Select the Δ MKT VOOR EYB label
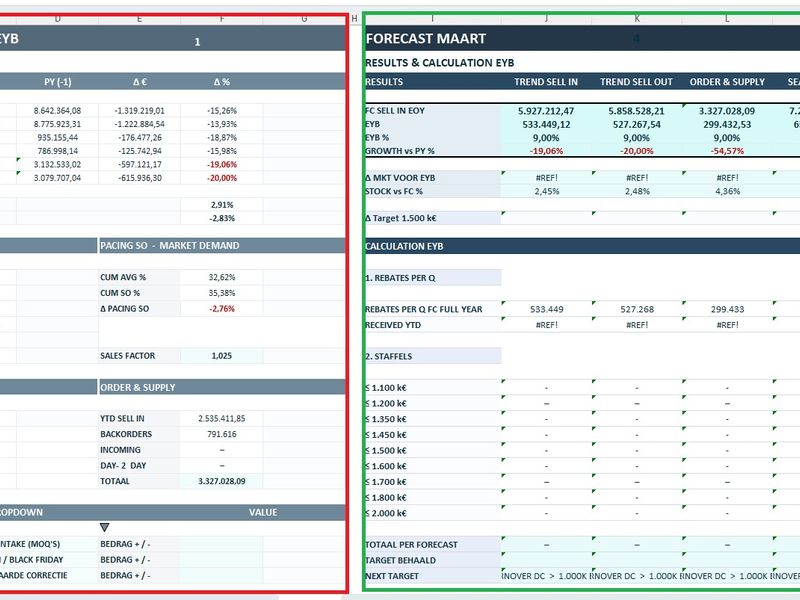800x600 pixels. click(x=401, y=178)
